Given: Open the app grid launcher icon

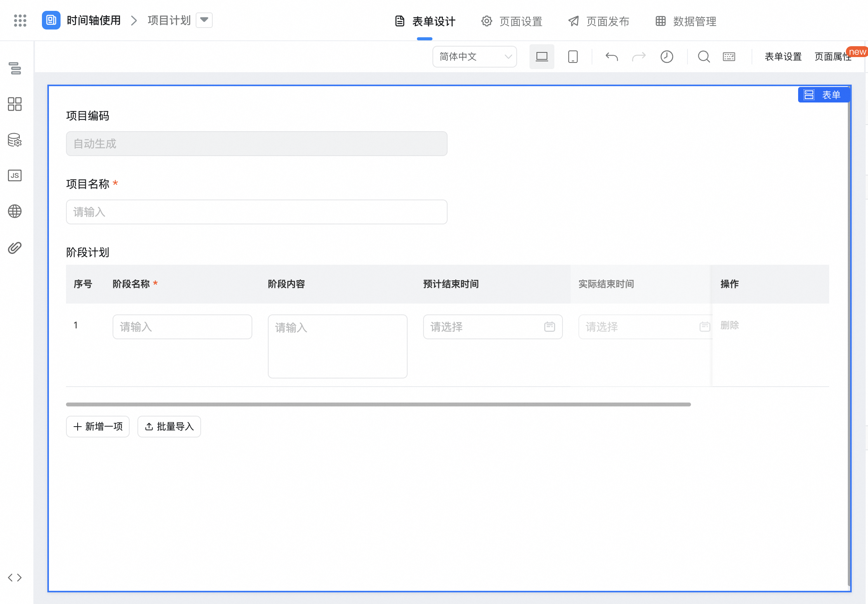Looking at the screenshot, I should [x=20, y=21].
